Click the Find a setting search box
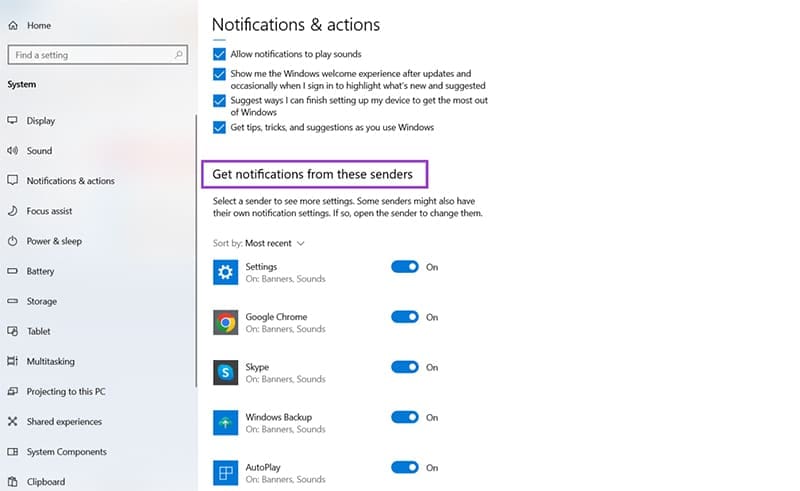This screenshot has width=800, height=491. click(x=90, y=55)
